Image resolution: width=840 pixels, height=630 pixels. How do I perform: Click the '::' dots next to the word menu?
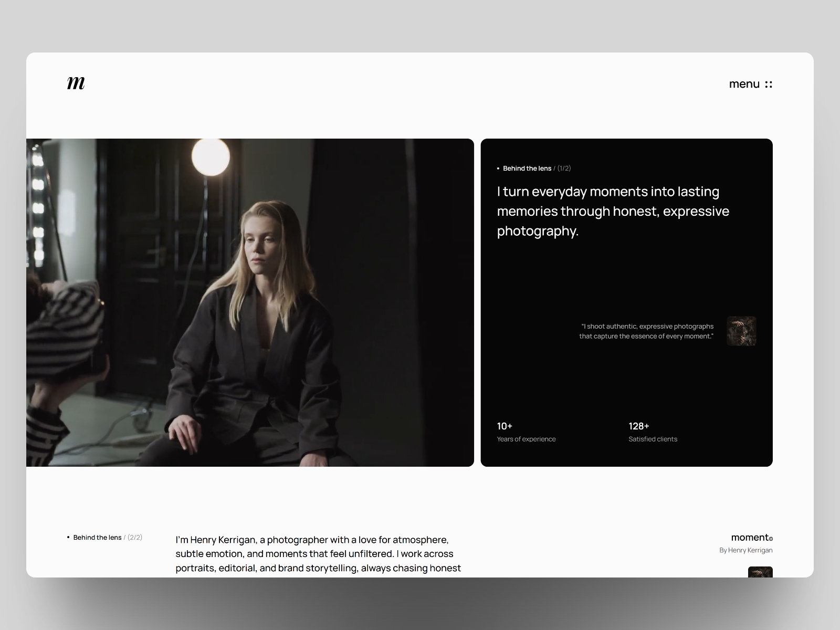coord(770,83)
